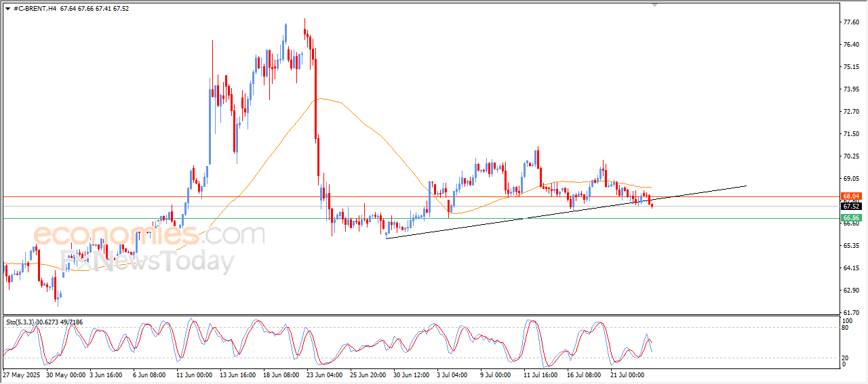Click the stochastic 0 level label
Viewport: 868px width, 384px height.
tap(844, 364)
